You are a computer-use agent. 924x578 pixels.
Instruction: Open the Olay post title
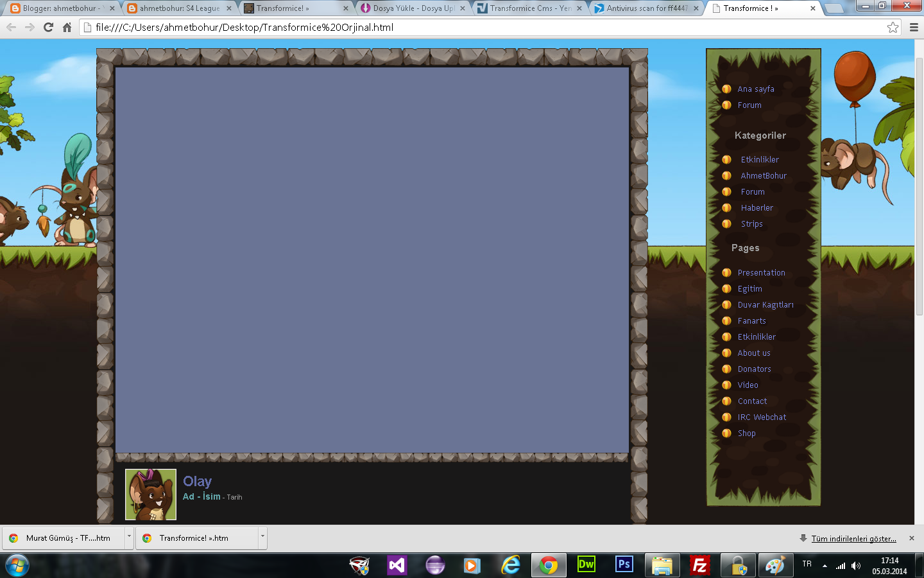click(198, 482)
